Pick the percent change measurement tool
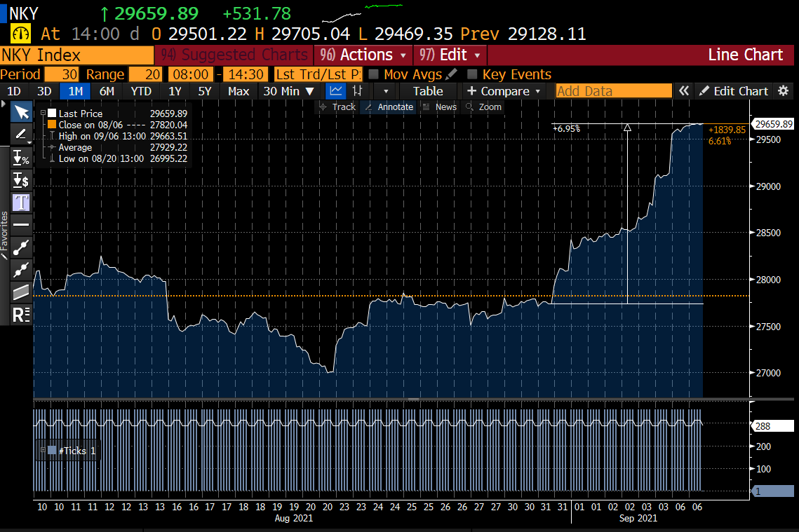Image resolution: width=799 pixels, height=532 pixels. point(21,158)
